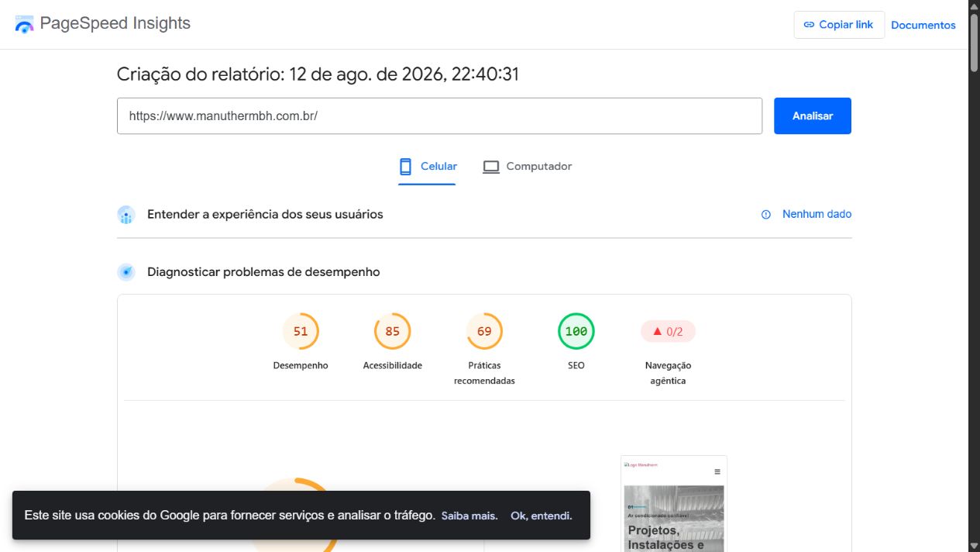
Task: Click the Criação do relatório date heading
Action: point(318,74)
